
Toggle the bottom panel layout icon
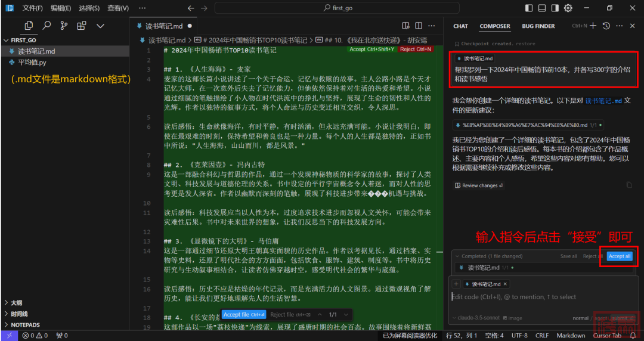542,8
